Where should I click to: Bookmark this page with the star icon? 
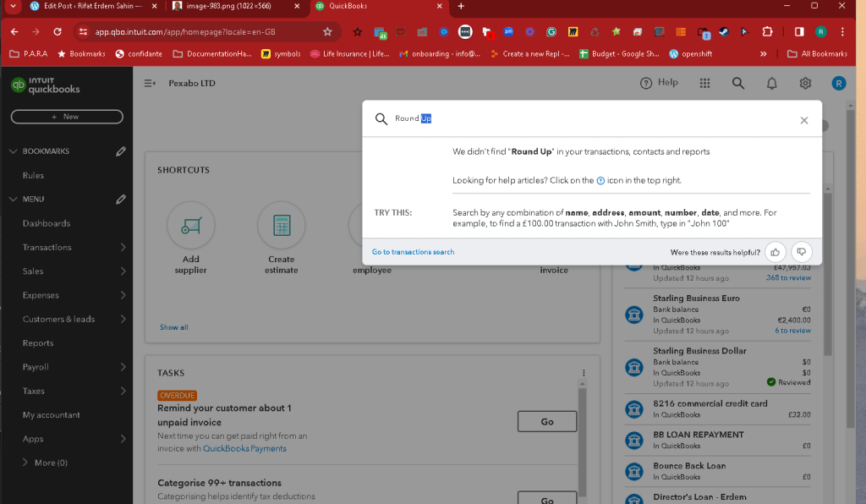click(x=327, y=32)
